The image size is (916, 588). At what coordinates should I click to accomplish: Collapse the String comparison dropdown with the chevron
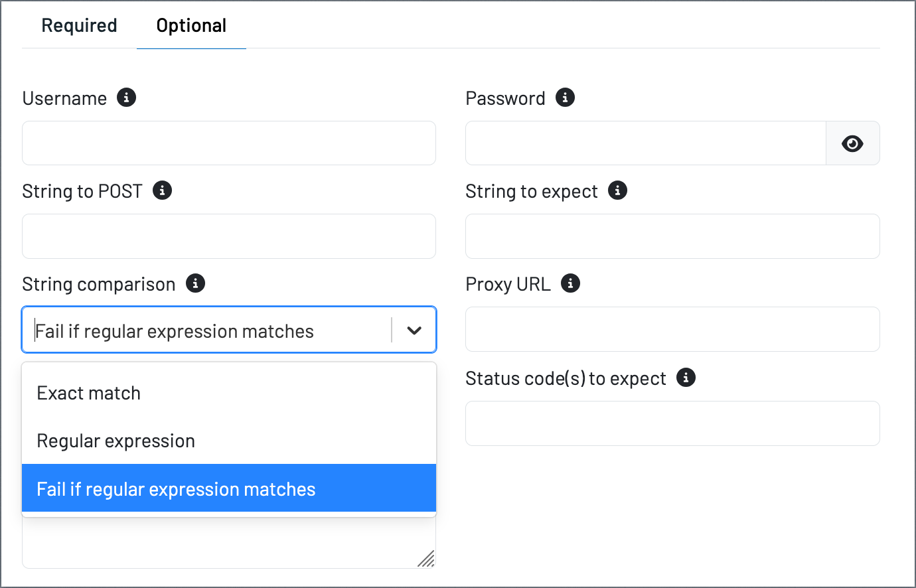pyautogui.click(x=414, y=331)
